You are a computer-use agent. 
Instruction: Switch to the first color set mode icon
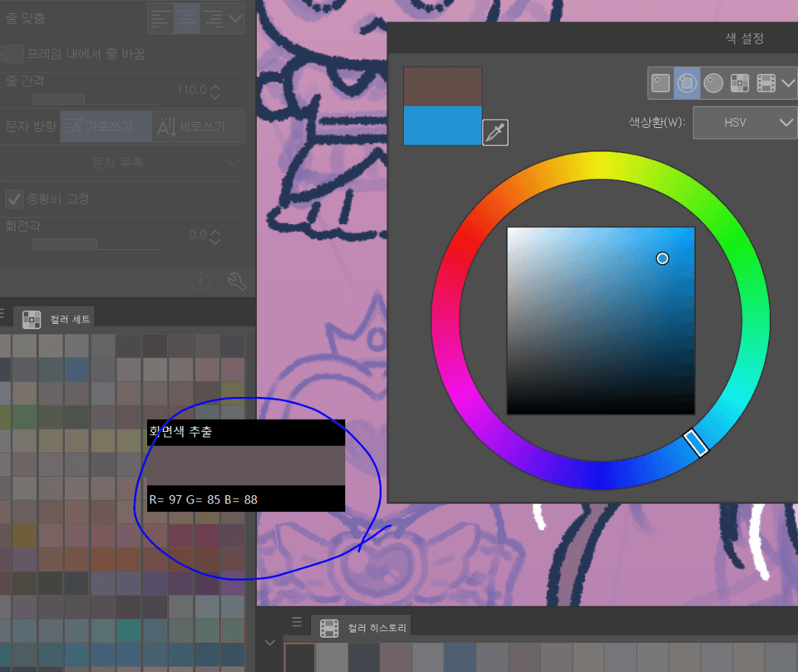tap(661, 83)
